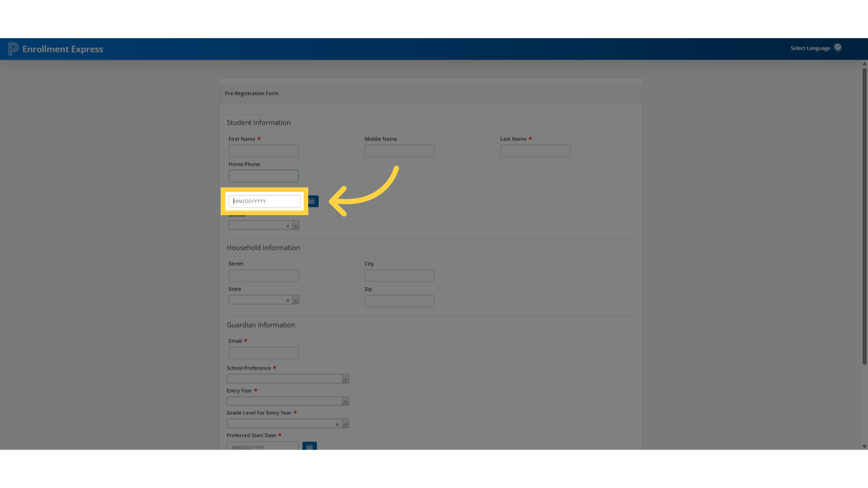This screenshot has width=868, height=488.
Task: Click the Guardian Information section heading
Action: (261, 325)
